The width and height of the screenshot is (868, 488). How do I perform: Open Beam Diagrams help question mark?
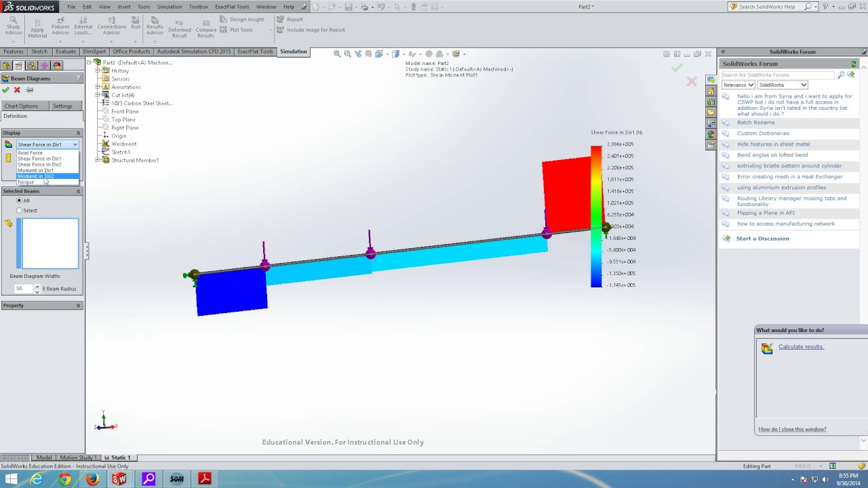78,79
